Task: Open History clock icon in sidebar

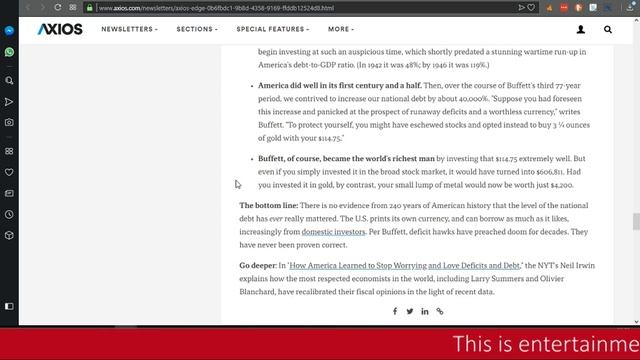Action: (9, 214)
